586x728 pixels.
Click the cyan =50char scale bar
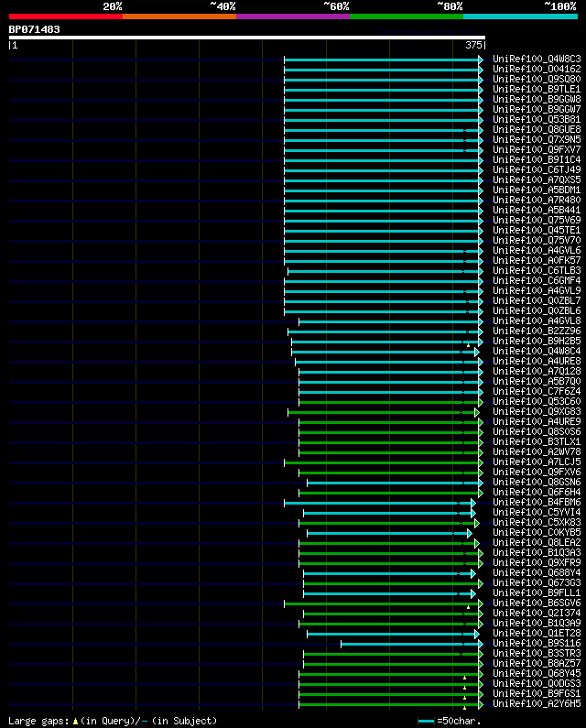coord(427,721)
